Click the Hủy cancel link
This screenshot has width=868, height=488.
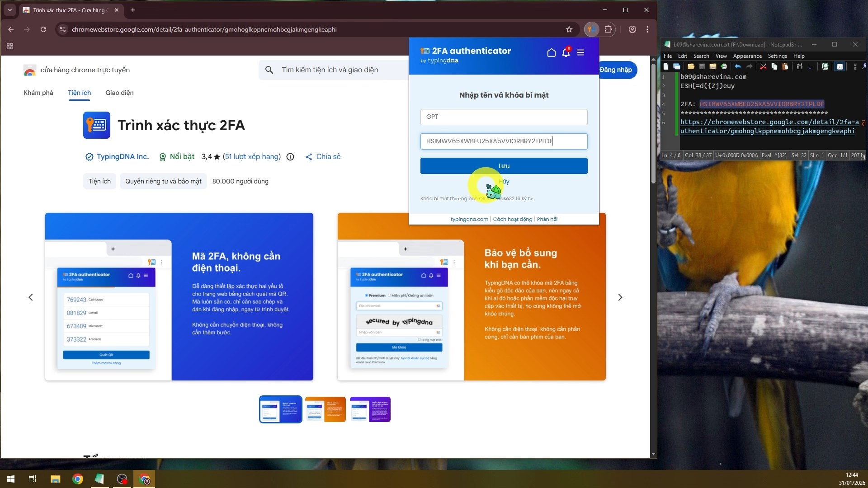pos(504,182)
